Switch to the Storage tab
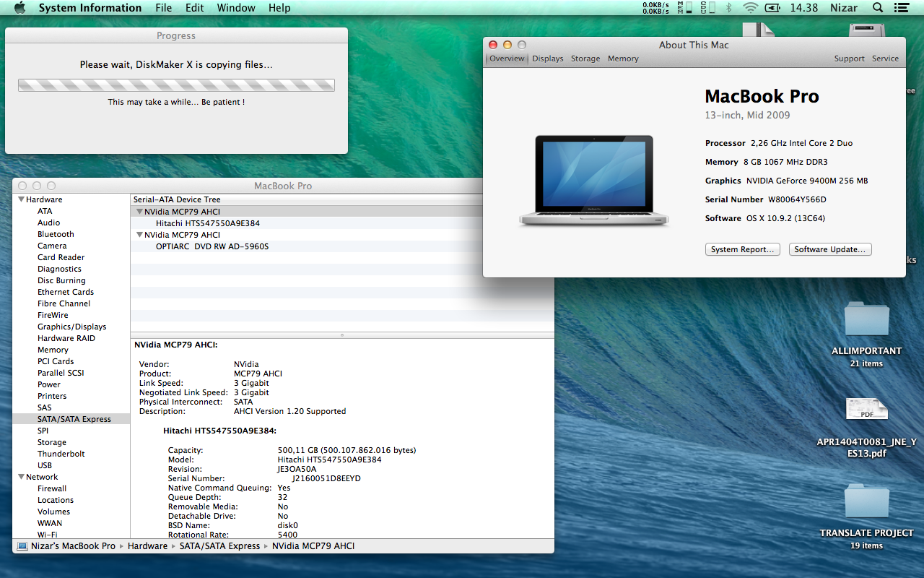This screenshot has width=924, height=578. pos(585,59)
